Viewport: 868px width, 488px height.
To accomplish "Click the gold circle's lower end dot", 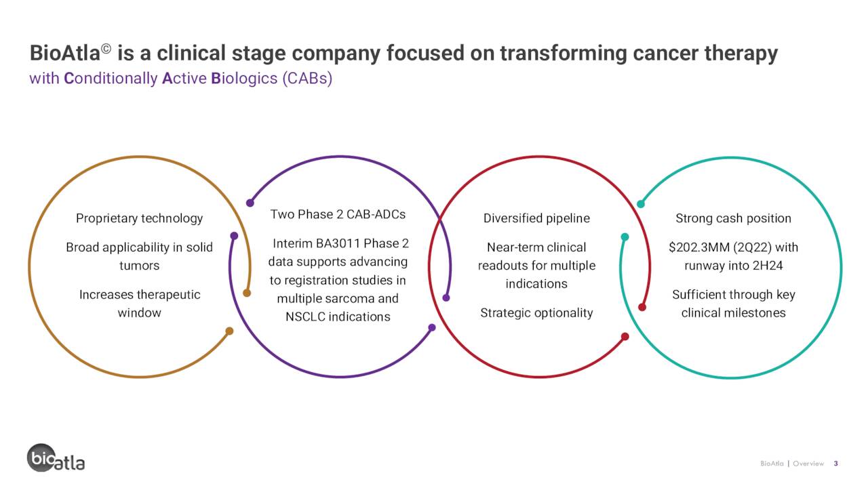I will [229, 331].
